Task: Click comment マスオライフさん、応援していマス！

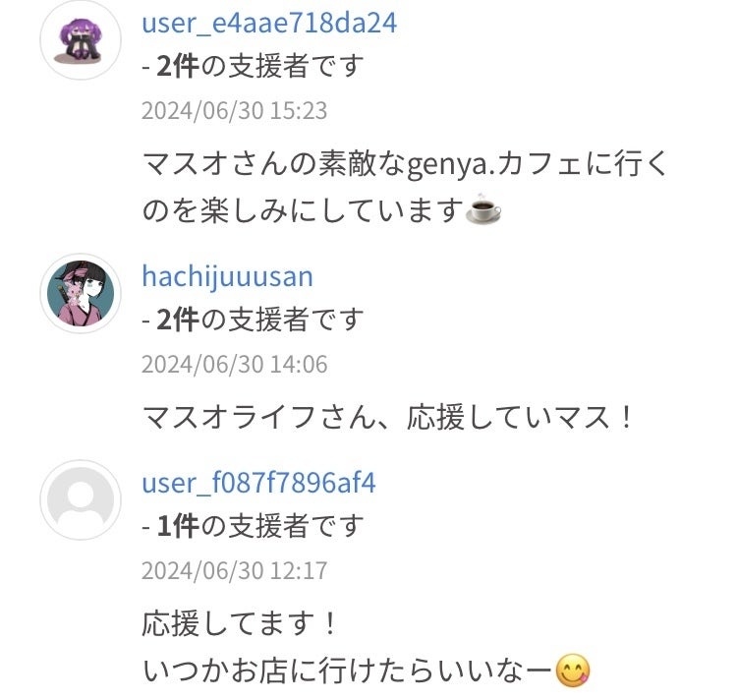Action: click(x=388, y=418)
